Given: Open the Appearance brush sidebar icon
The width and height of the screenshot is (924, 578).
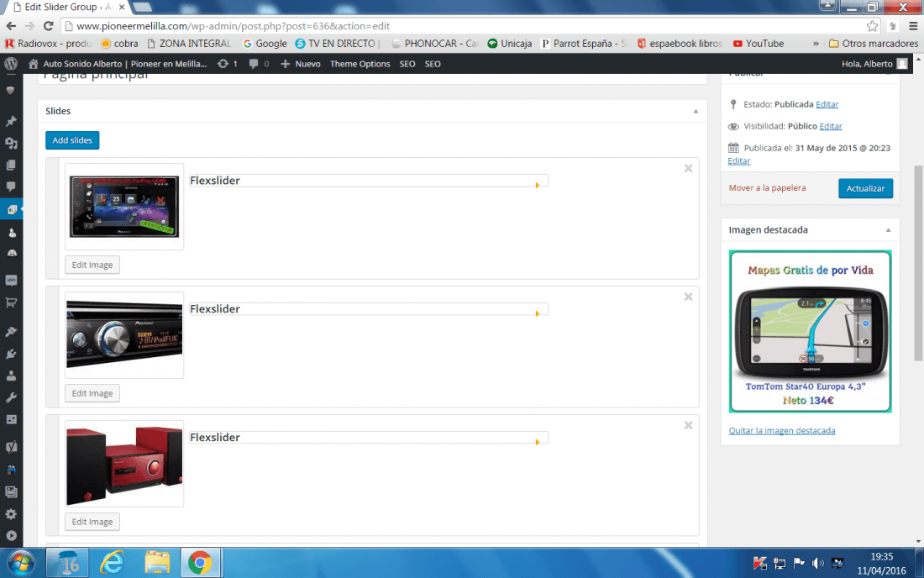Looking at the screenshot, I should (11, 332).
